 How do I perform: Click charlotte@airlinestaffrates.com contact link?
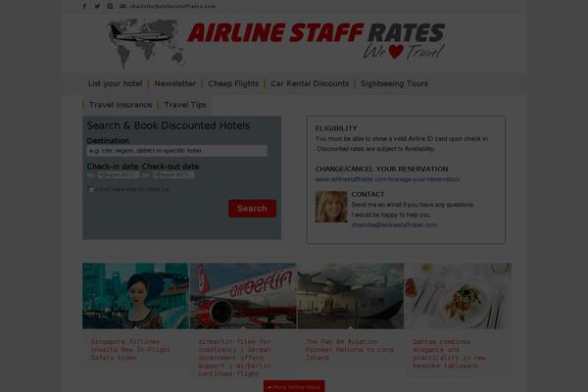tap(394, 225)
